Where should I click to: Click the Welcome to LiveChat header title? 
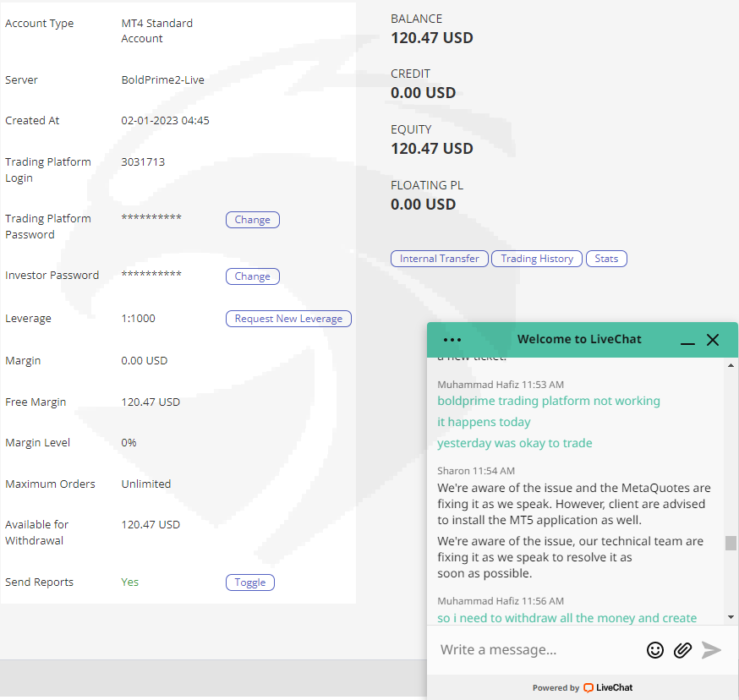point(579,340)
